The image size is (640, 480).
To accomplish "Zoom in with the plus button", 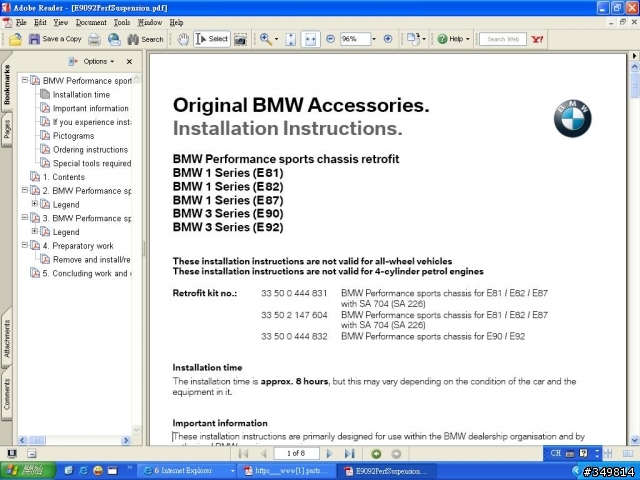I will 388,39.
